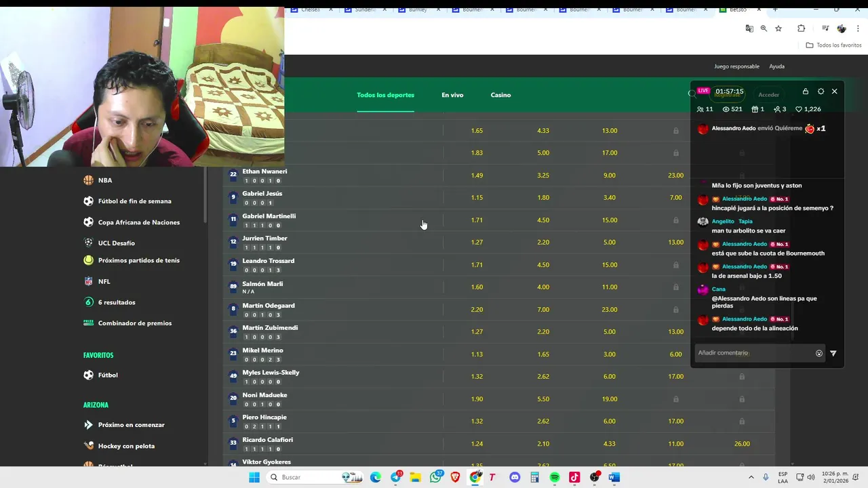
Task: Click the Acceder login button
Action: [768, 95]
